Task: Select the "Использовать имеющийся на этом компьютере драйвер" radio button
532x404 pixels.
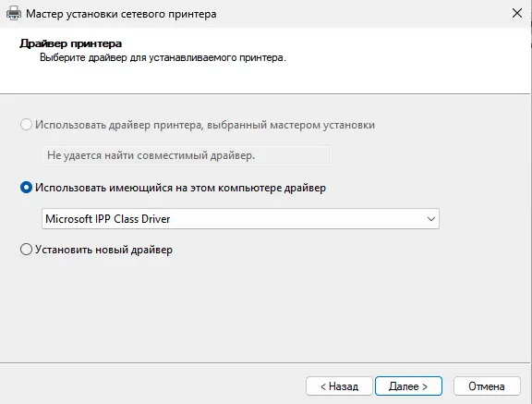Action: click(x=26, y=188)
